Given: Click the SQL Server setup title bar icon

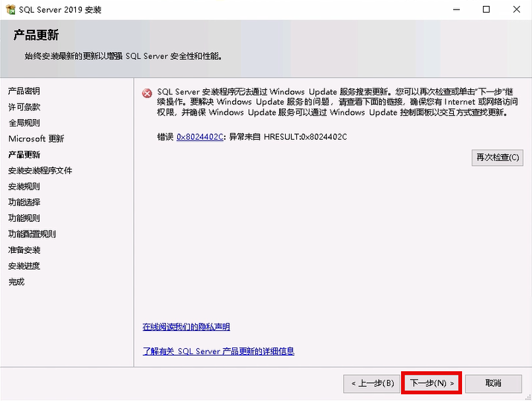Looking at the screenshot, I should point(10,10).
